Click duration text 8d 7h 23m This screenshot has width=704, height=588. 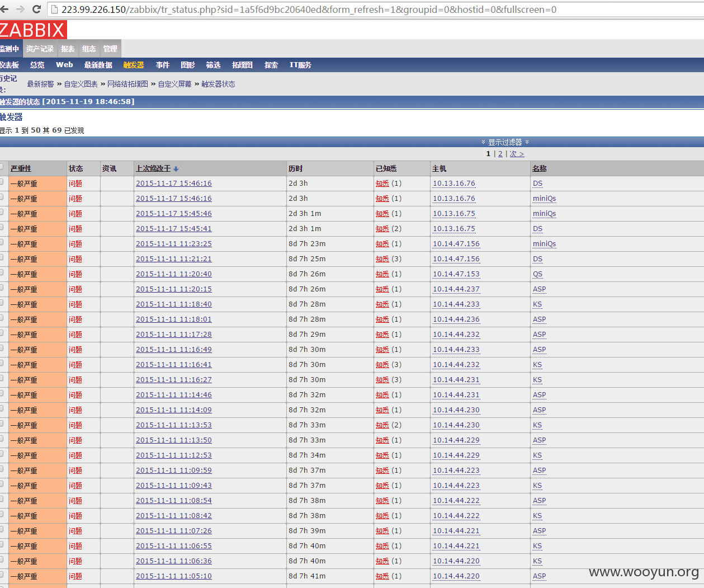coord(307,244)
